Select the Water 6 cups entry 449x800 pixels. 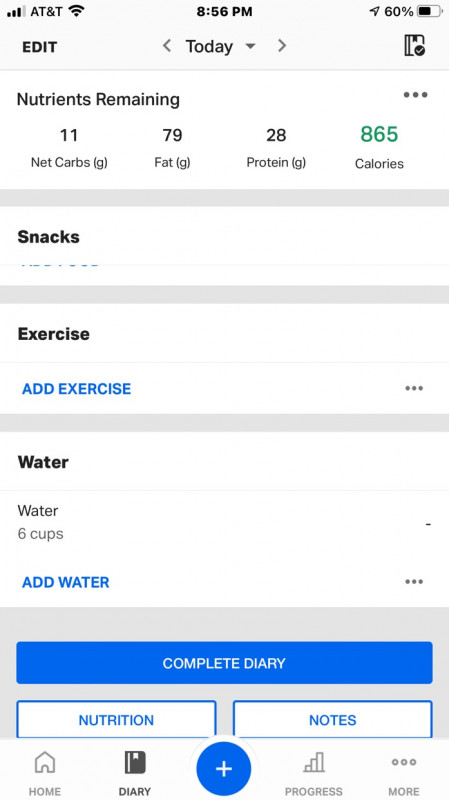[x=224, y=522]
